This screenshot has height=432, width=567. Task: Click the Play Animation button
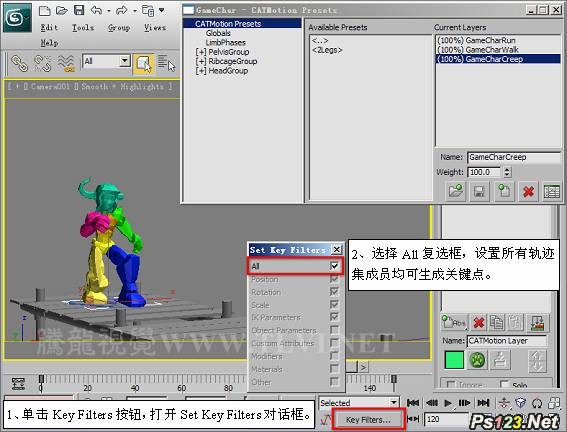click(x=448, y=403)
